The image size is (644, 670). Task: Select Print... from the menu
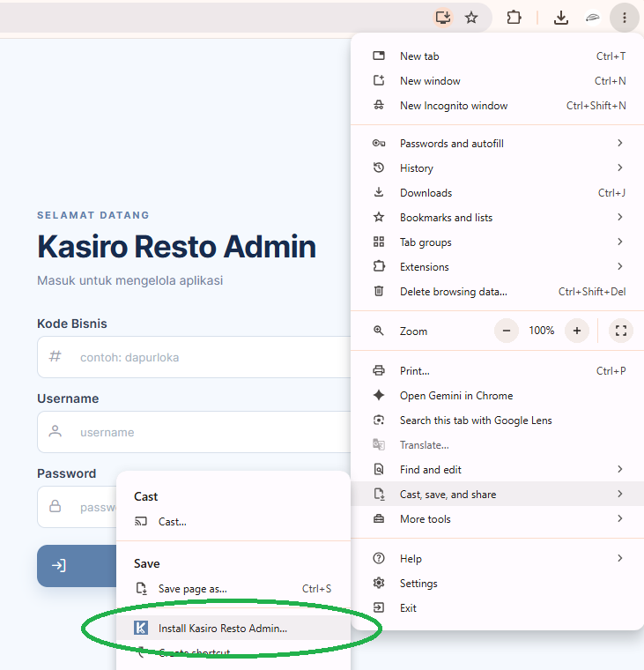click(498, 371)
